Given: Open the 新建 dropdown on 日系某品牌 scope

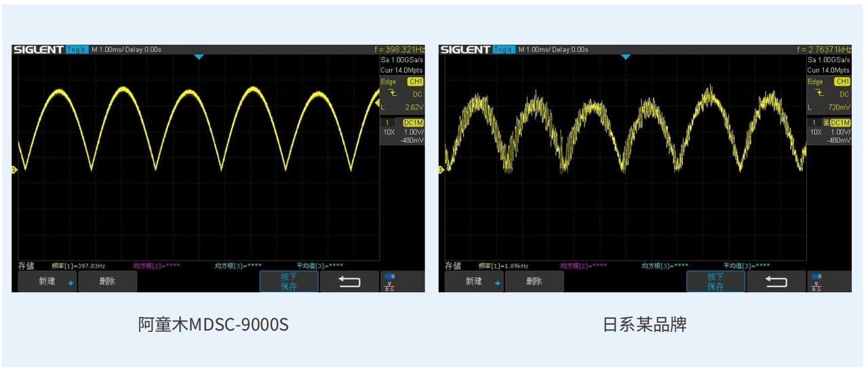Looking at the screenshot, I should [474, 282].
